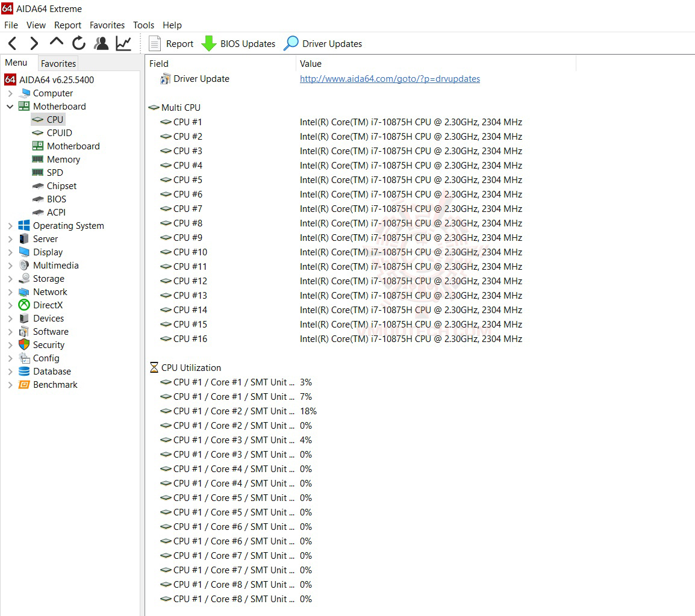Viewport: 695px width, 616px height.
Task: Select the CPU item in tree
Action: point(49,120)
